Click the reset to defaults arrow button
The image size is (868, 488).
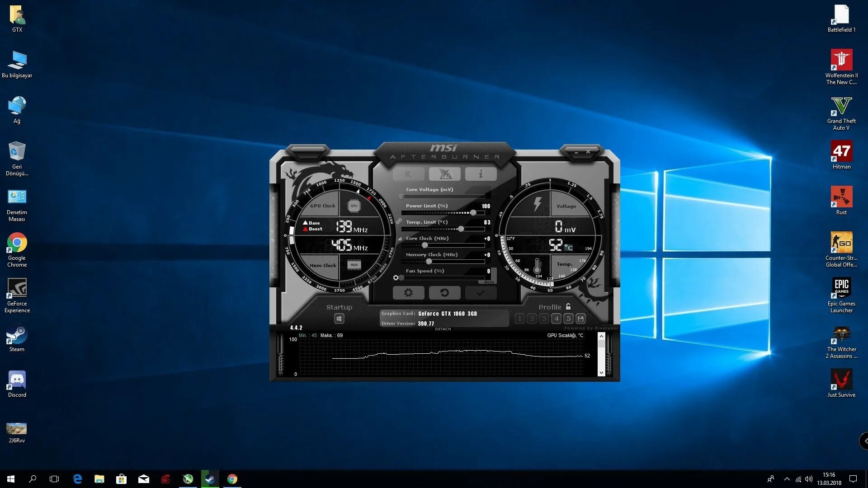pyautogui.click(x=444, y=293)
